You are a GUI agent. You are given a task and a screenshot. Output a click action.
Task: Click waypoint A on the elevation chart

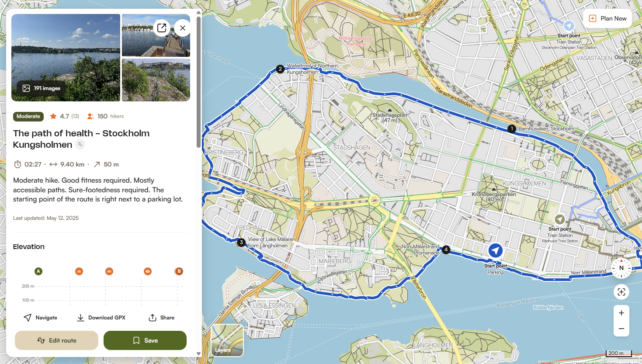[x=38, y=271]
